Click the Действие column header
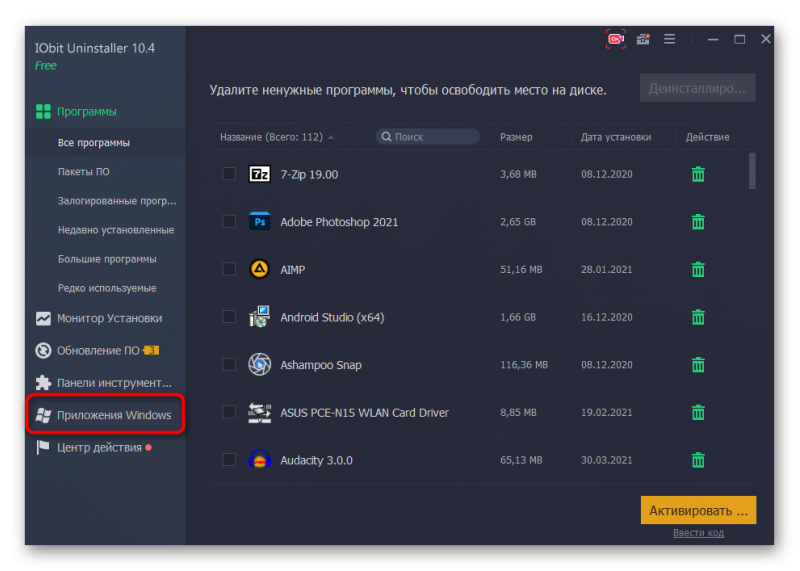Viewport: 800px width, 571px height. (707, 137)
